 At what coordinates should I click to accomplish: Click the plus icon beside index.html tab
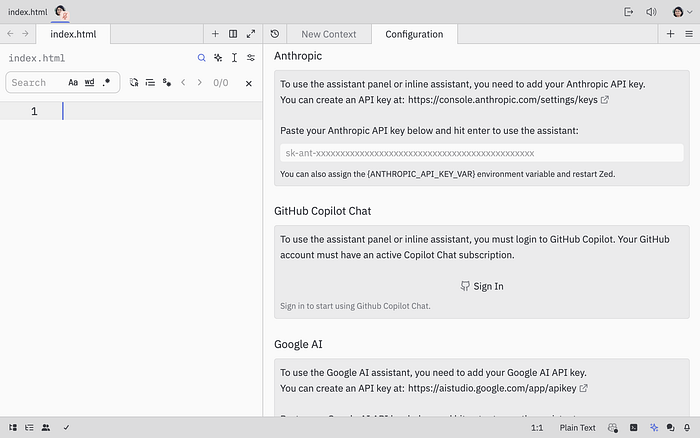215,34
